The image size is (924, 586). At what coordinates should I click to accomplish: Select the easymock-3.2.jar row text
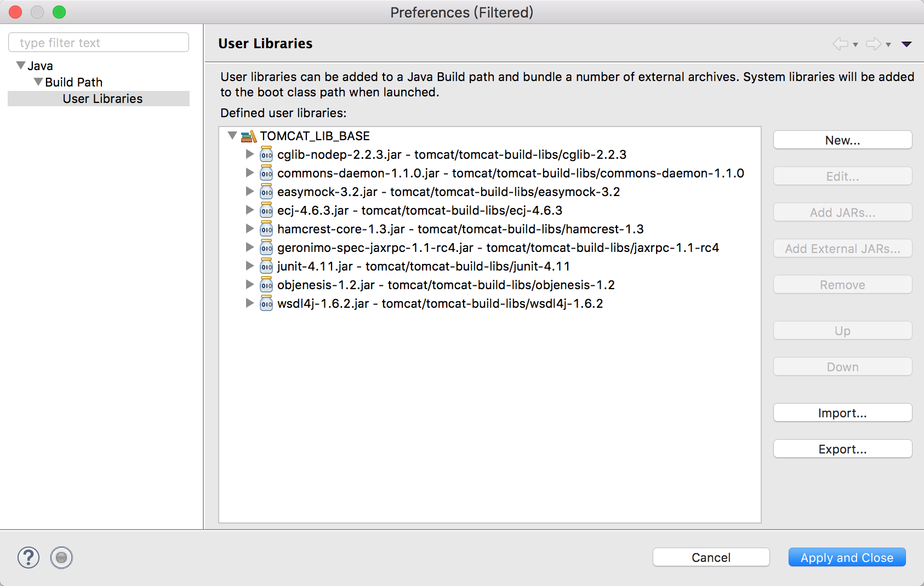click(449, 192)
